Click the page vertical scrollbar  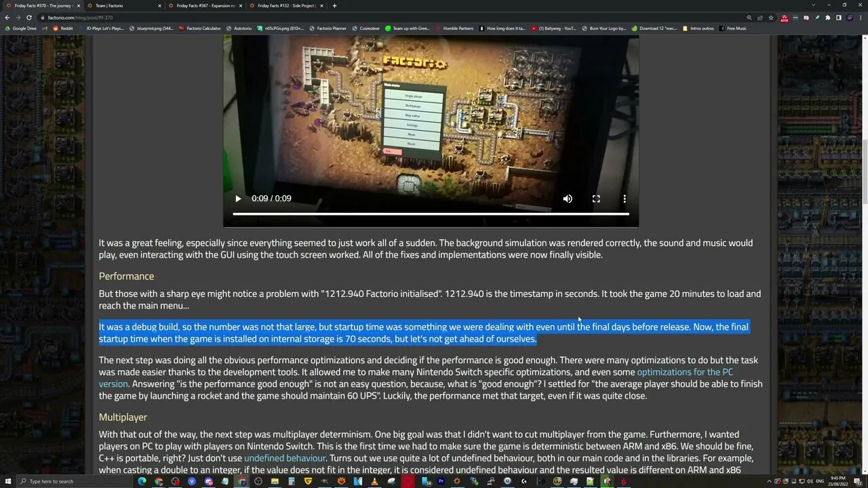(x=865, y=171)
